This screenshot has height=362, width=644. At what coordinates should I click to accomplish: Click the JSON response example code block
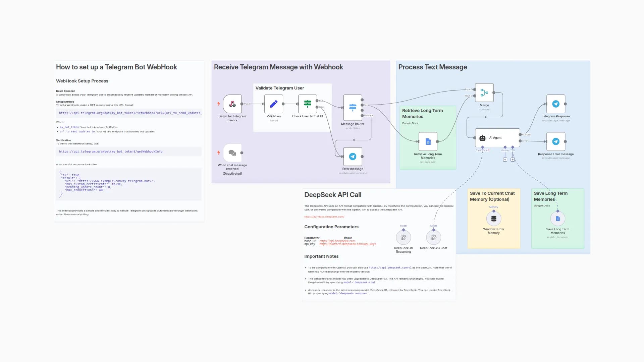[x=129, y=184]
